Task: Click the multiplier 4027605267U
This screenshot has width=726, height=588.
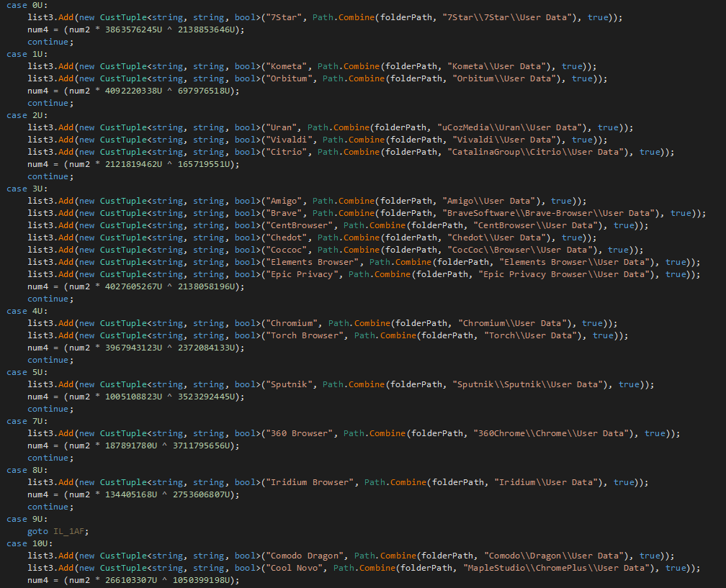Action: click(x=133, y=287)
